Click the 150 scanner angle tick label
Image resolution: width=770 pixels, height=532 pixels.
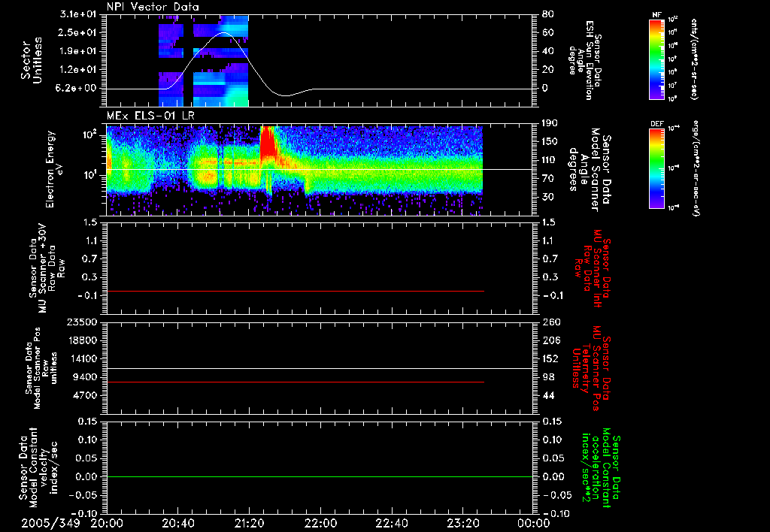(550, 141)
